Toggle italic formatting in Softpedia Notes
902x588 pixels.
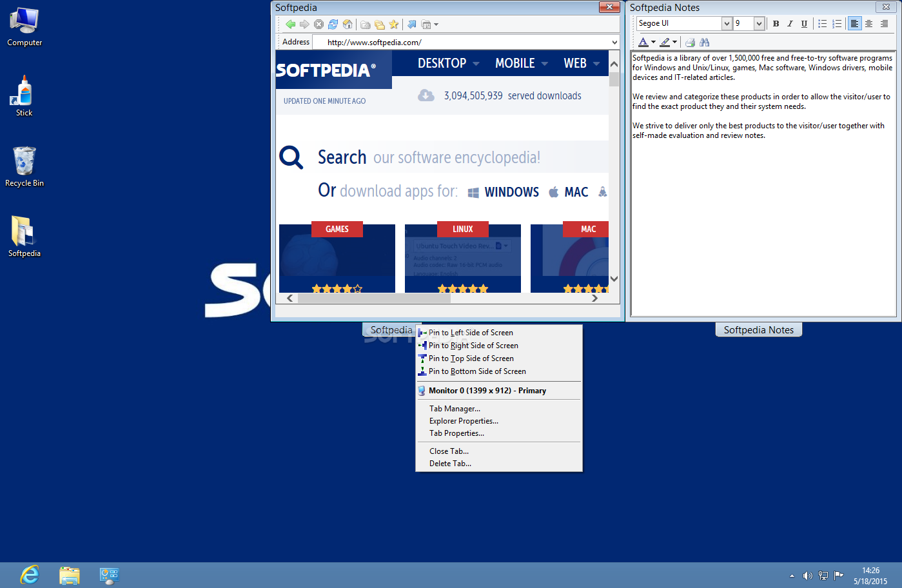click(790, 24)
